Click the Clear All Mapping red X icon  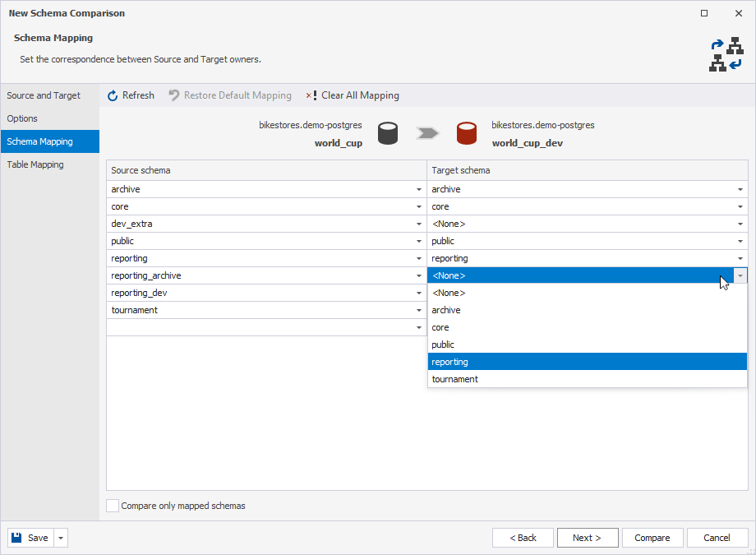point(311,95)
